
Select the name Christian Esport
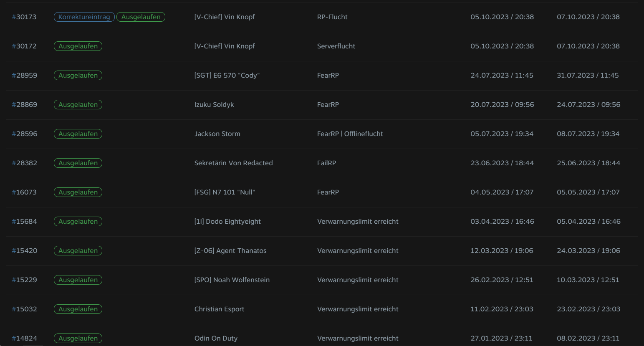tap(220, 309)
